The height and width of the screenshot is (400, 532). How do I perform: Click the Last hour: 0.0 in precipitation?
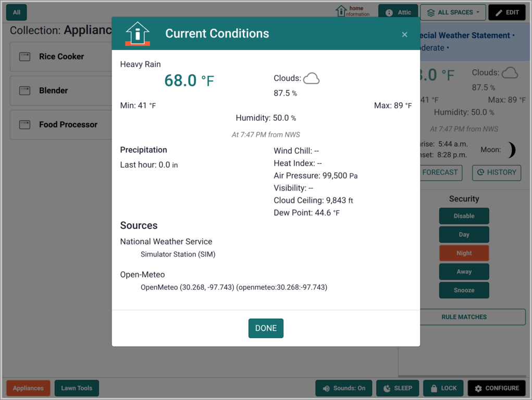pos(149,165)
